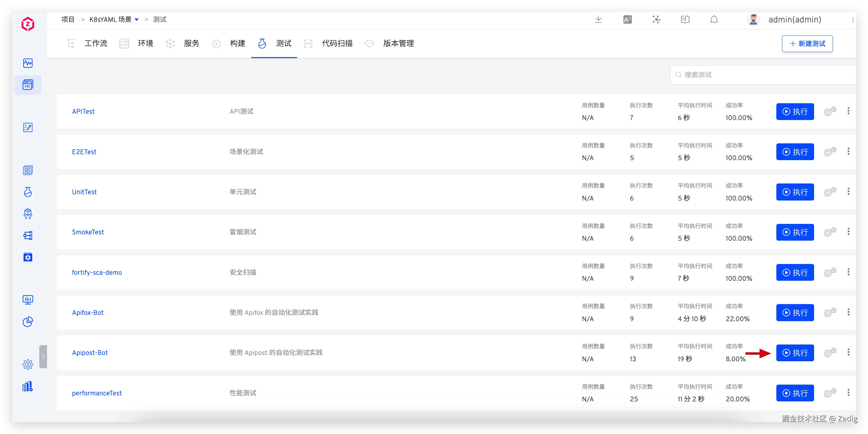Expand the collapsed sidebar arrow

pyautogui.click(x=43, y=356)
